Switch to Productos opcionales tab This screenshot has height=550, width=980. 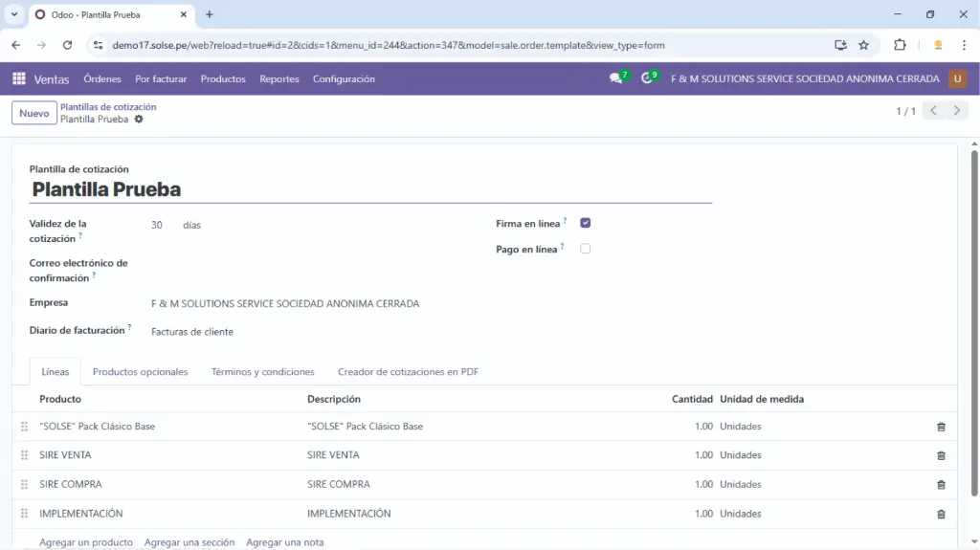point(140,372)
